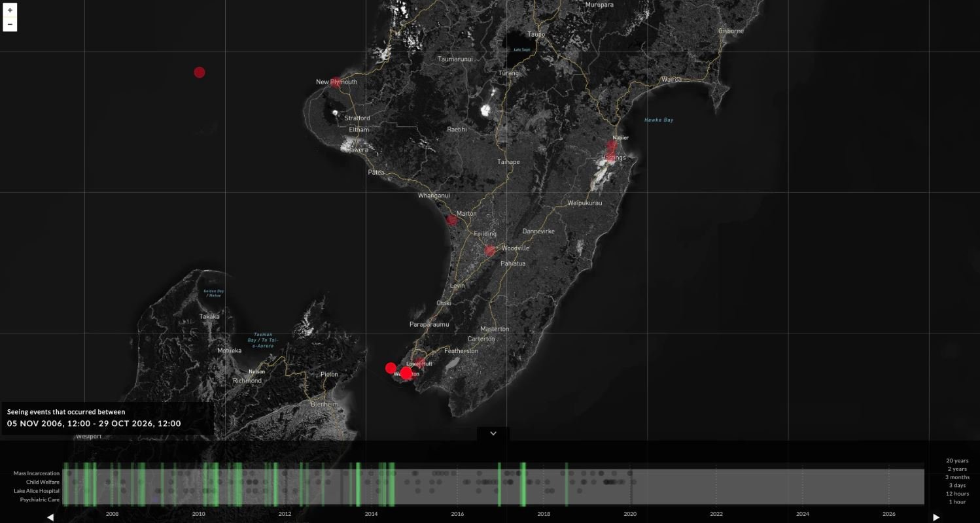The width and height of the screenshot is (980, 523).
Task: Click the red event marker near Marton
Action: 451,220
